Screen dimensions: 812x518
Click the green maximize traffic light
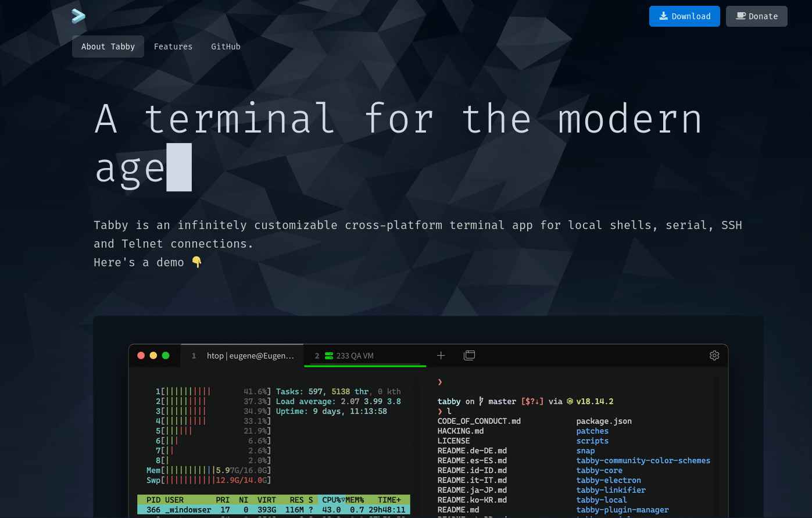pos(166,355)
